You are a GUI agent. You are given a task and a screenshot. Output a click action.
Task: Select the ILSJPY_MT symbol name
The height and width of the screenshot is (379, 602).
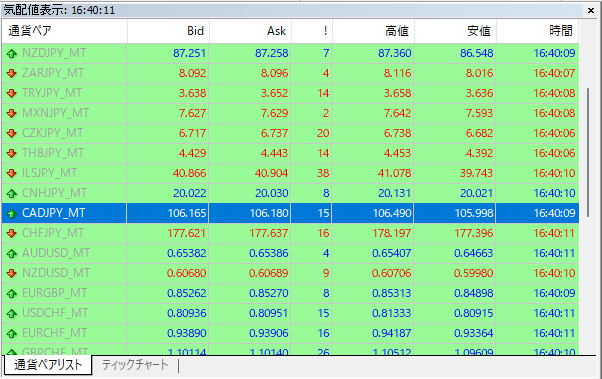pyautogui.click(x=50, y=173)
